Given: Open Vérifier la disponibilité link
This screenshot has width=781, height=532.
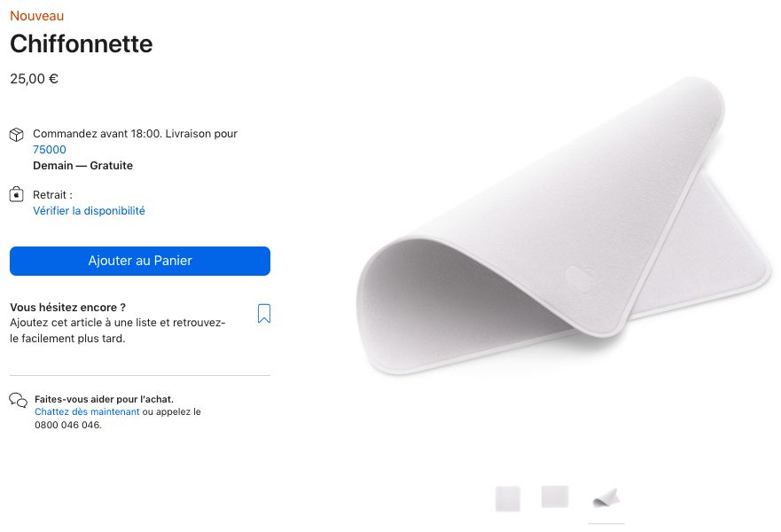Looking at the screenshot, I should pos(89,211).
